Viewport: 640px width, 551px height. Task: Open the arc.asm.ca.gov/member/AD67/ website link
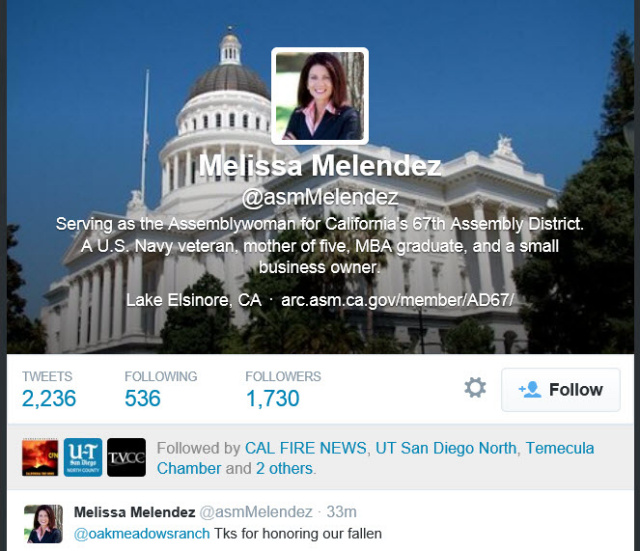397,300
